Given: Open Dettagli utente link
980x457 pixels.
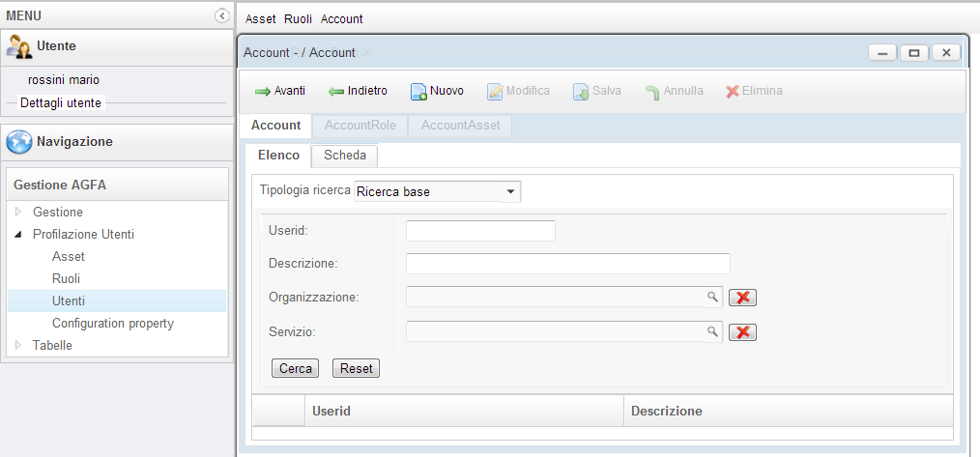Looking at the screenshot, I should (x=61, y=102).
